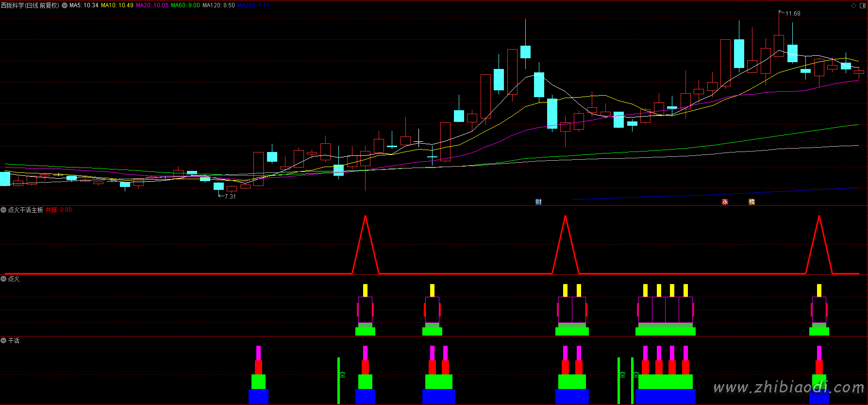Click the 西陇科学 stock title text
This screenshot has width=868, height=405.
(13, 5)
